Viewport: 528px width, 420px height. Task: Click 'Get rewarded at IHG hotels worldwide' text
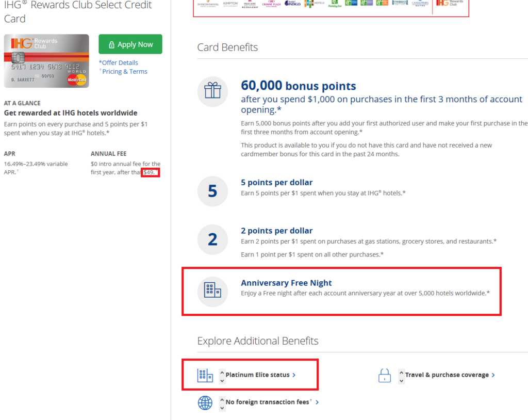pyautogui.click(x=71, y=113)
